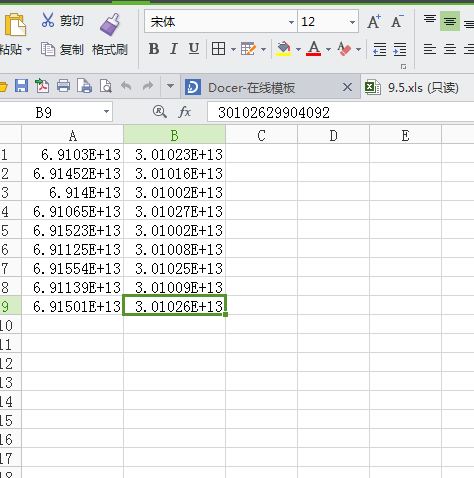
Task: Click the Increase font size A+ button
Action: (x=374, y=22)
